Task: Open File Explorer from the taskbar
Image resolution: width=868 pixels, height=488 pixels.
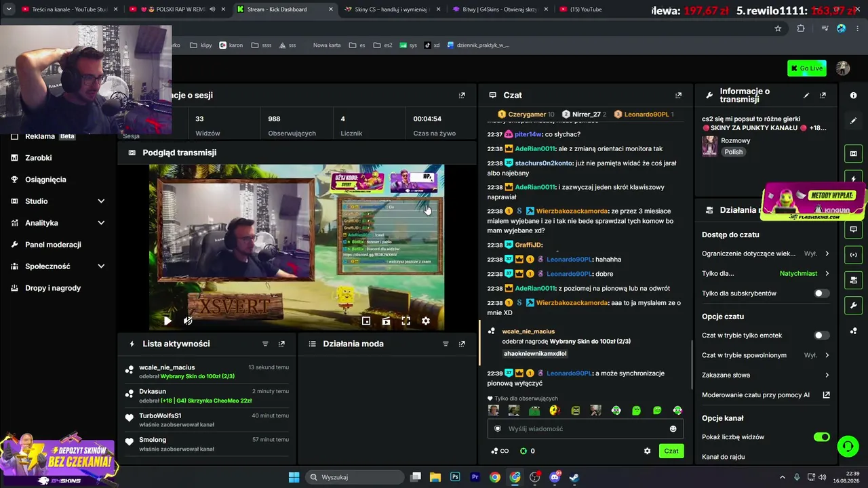Action: 435,477
